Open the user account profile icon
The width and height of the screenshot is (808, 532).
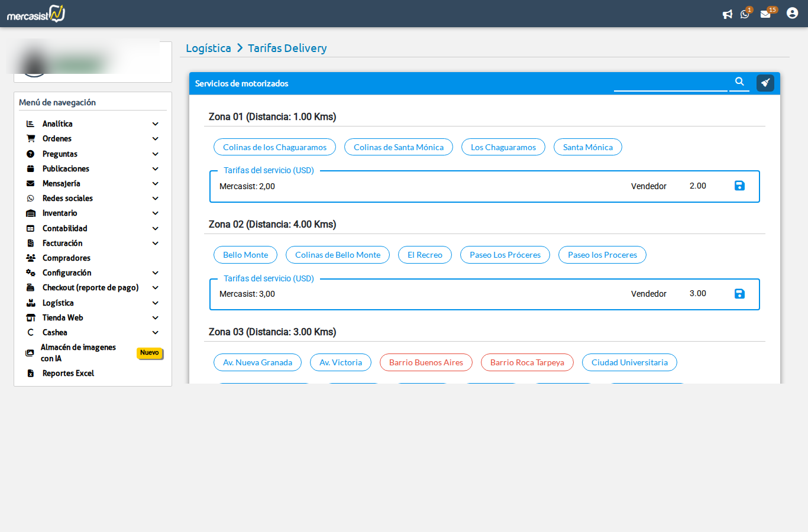[792, 13]
